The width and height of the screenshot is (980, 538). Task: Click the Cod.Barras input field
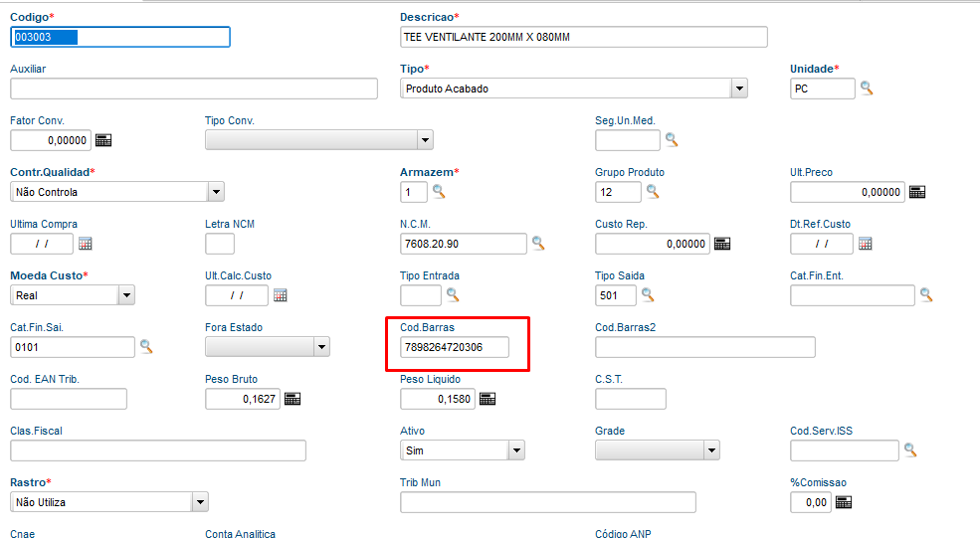coord(455,347)
